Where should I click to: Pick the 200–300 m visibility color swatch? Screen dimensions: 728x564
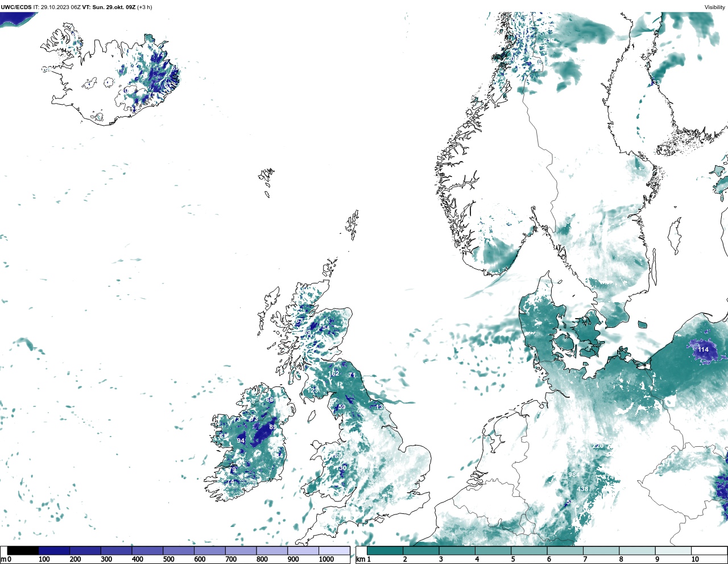tap(85, 551)
